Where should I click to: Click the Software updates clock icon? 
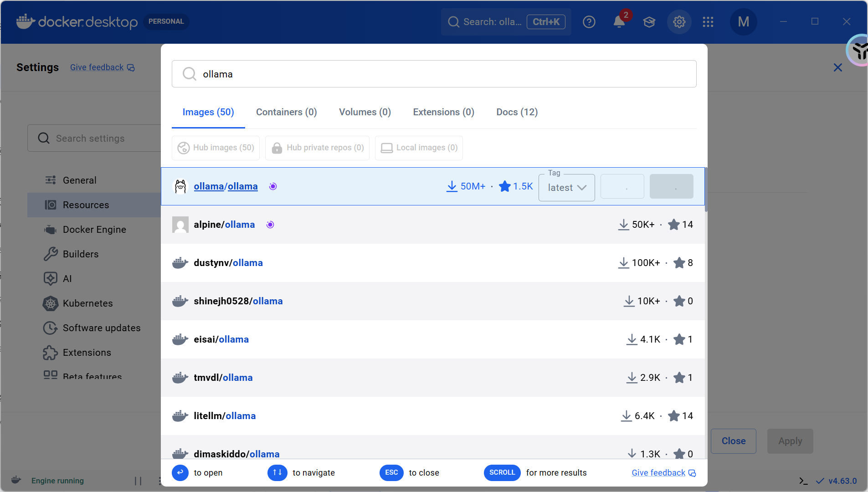tap(51, 328)
